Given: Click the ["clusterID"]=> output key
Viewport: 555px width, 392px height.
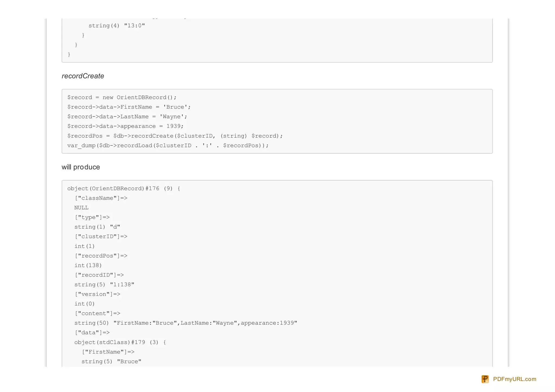Looking at the screenshot, I should (101, 237).
